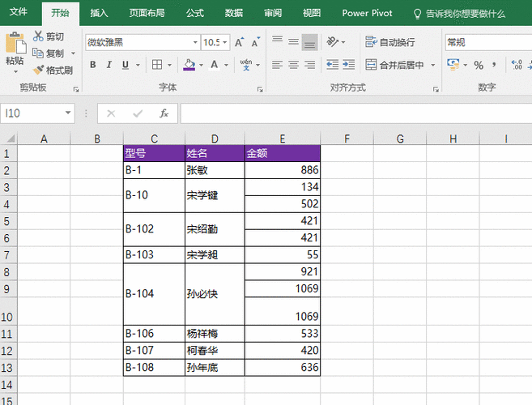Decrease indent

point(333,65)
